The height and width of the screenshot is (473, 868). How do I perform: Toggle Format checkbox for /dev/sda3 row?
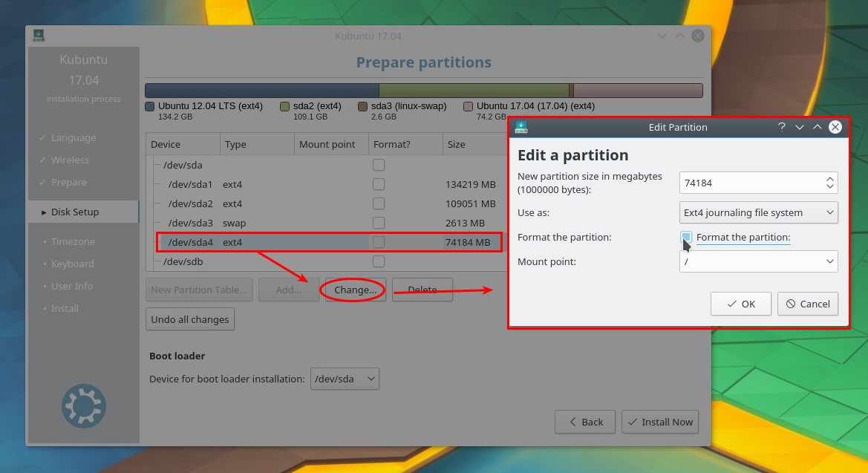coord(379,223)
